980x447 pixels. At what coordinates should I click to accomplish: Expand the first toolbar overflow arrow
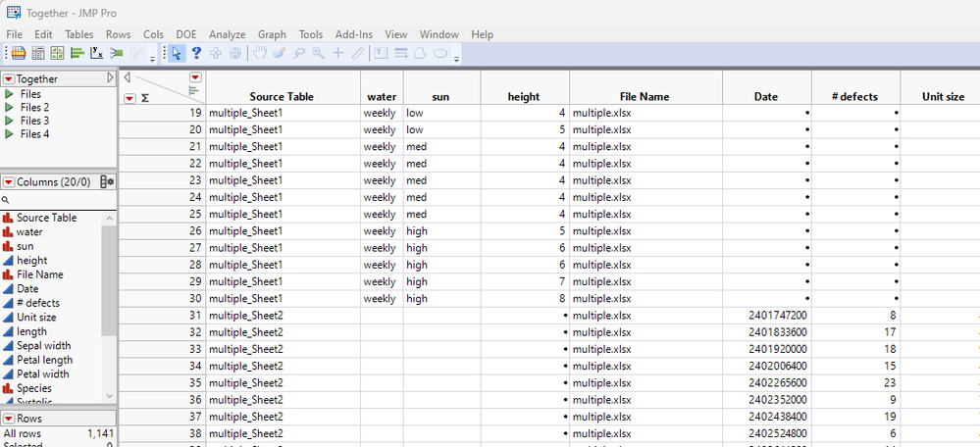pyautogui.click(x=152, y=59)
